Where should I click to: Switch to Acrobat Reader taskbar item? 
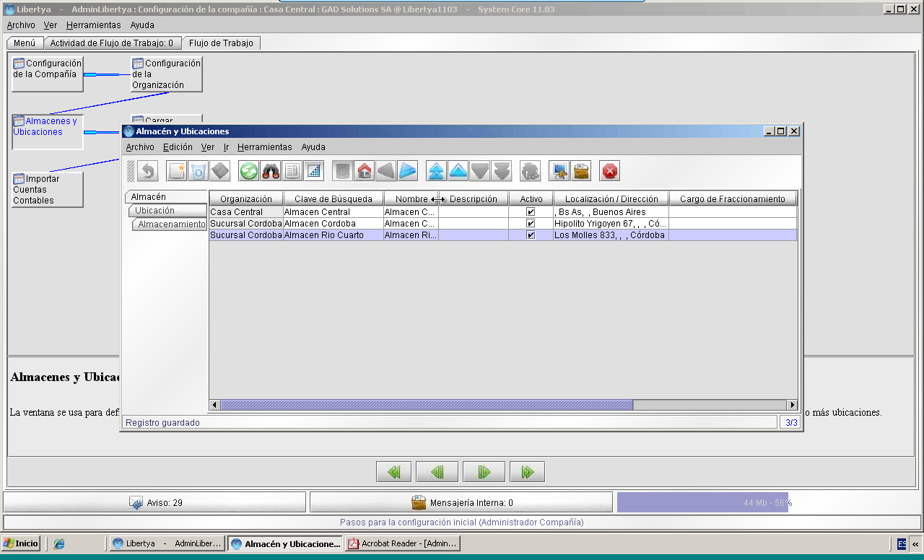[402, 543]
